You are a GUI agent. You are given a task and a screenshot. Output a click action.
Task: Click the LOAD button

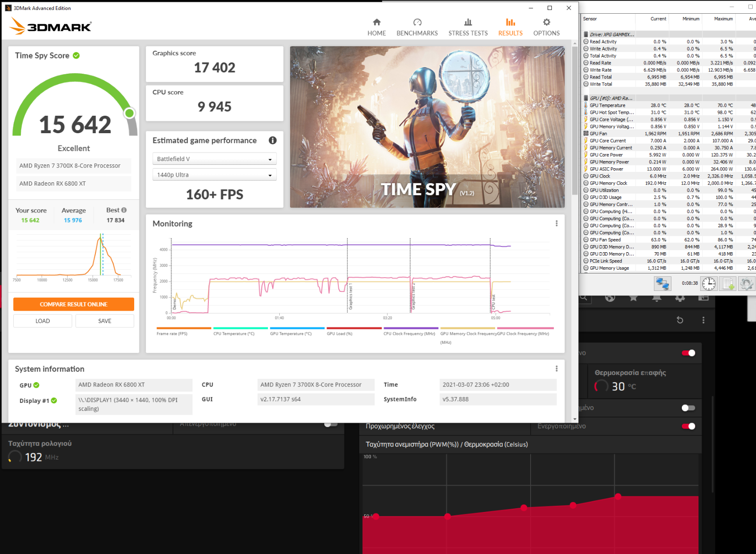43,321
